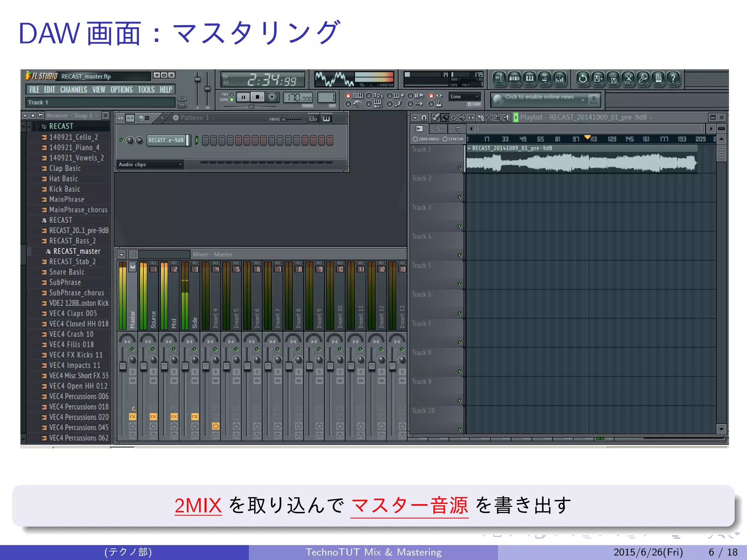Image resolution: width=747 pixels, height=560 pixels.
Task: Select the slip tool in Playlist
Action: coord(471,117)
